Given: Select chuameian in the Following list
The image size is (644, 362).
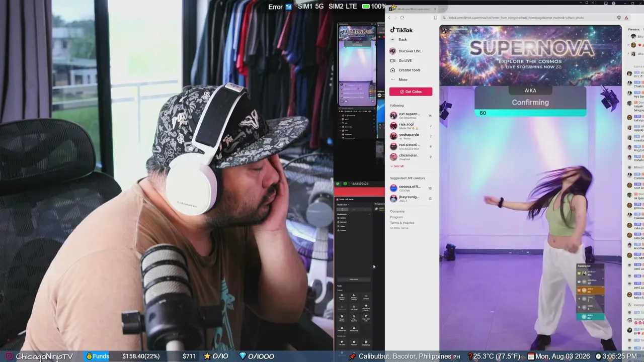Looking at the screenshot, I should click(411, 157).
